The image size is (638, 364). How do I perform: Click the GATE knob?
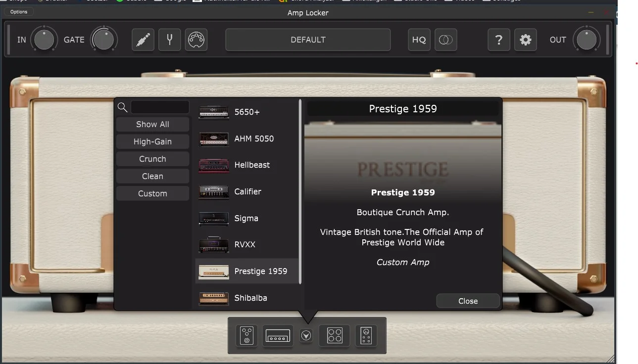click(x=103, y=40)
